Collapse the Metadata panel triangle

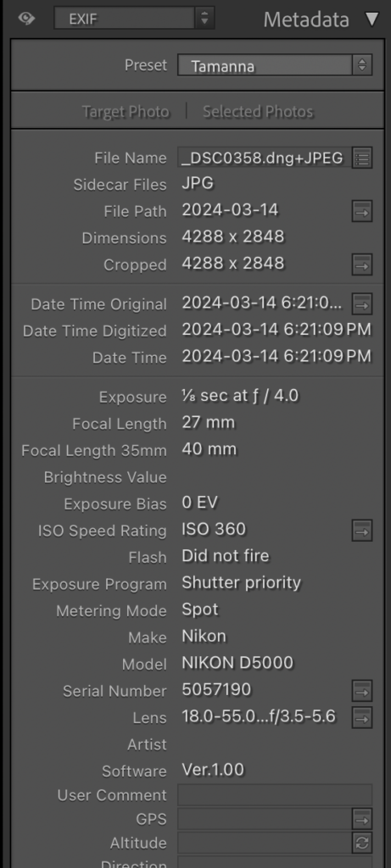pos(372,19)
